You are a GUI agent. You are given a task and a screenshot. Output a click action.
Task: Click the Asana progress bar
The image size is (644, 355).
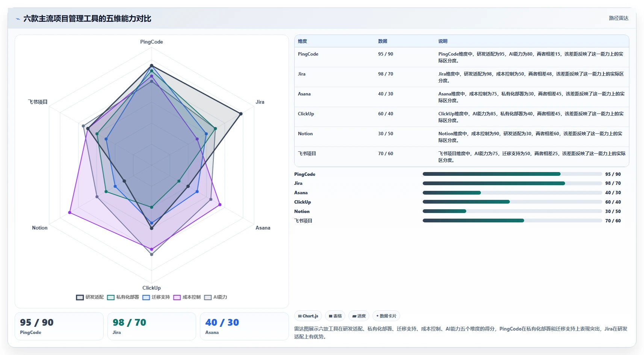(512, 193)
